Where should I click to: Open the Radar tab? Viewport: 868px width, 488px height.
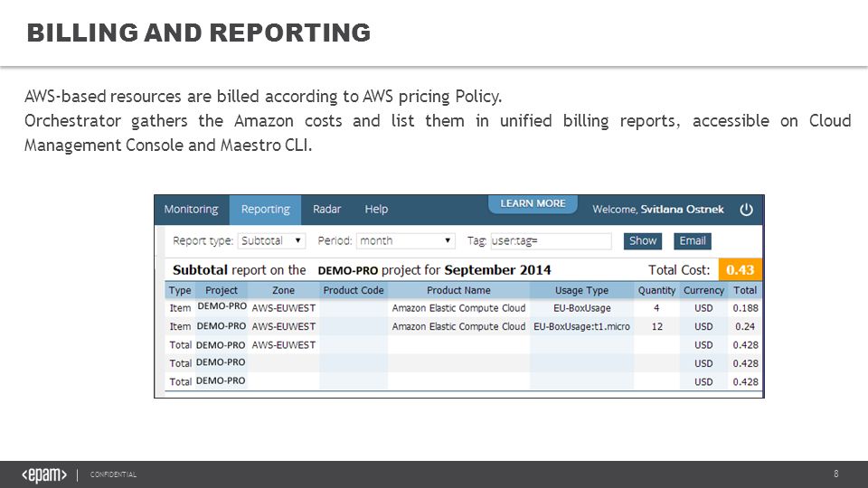tap(326, 209)
